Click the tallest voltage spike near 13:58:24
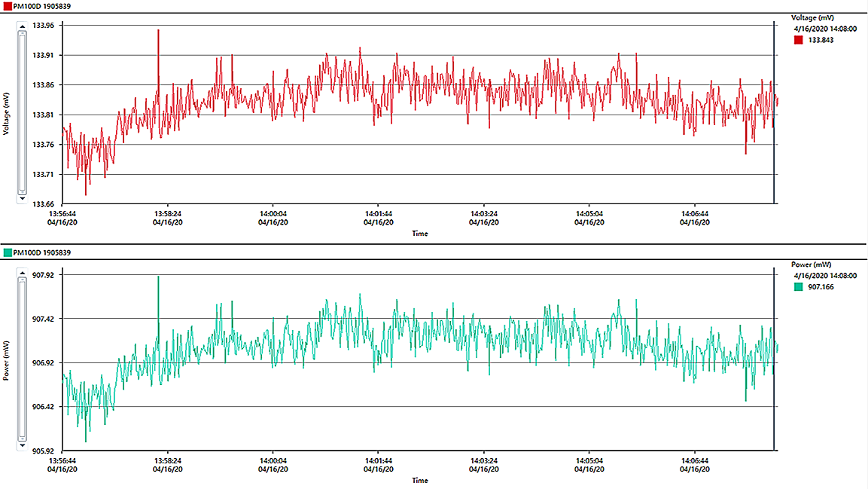The height and width of the screenshot is (489, 868). click(158, 32)
